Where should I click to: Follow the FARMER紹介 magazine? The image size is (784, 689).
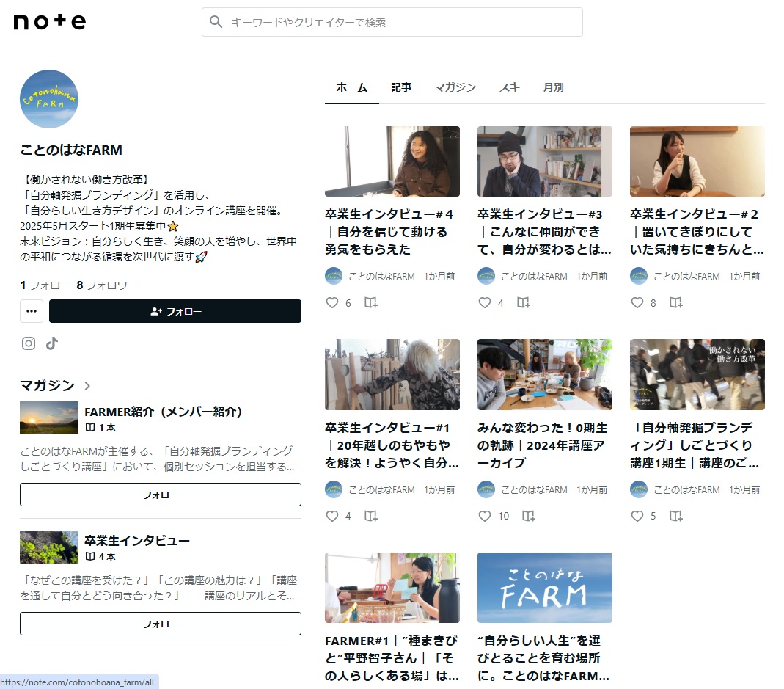(161, 495)
